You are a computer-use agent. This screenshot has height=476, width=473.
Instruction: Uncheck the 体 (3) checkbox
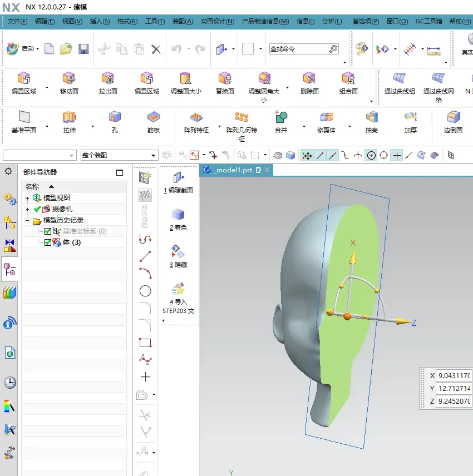[48, 242]
